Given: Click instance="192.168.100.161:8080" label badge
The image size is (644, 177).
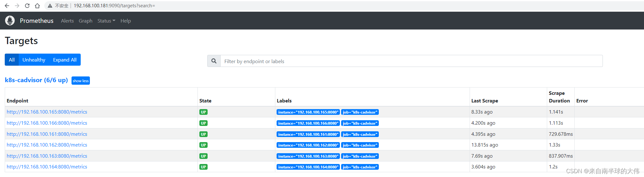Looking at the screenshot, I should [308, 134].
